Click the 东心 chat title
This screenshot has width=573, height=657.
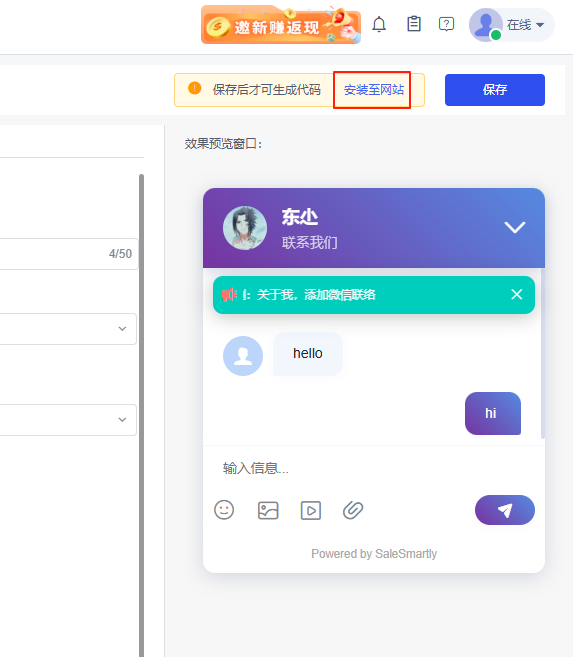pyautogui.click(x=300, y=217)
